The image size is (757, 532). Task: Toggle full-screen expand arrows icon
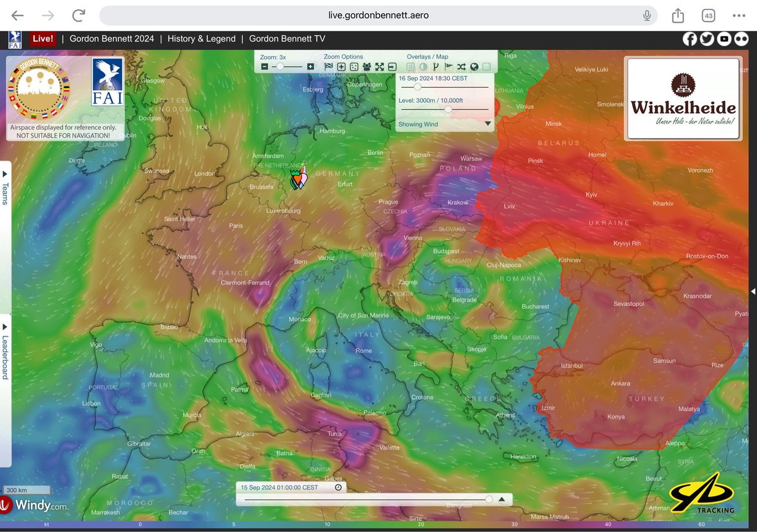(x=379, y=66)
